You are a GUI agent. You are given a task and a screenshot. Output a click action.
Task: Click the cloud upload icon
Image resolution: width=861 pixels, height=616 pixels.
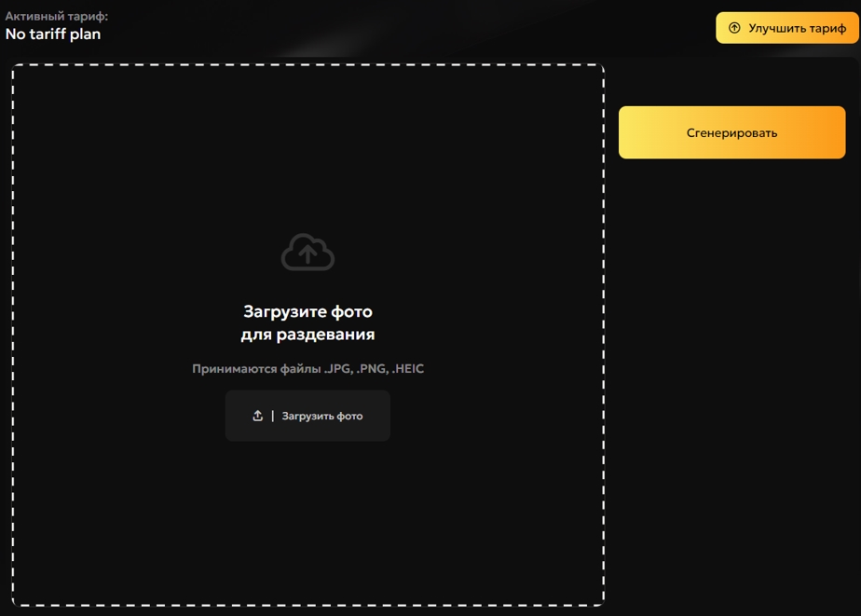307,252
